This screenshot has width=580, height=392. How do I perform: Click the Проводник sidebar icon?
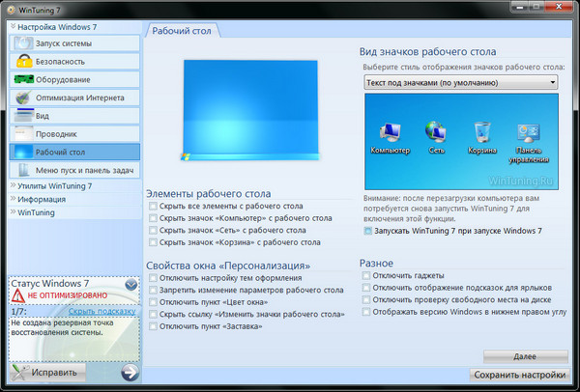tap(23, 133)
